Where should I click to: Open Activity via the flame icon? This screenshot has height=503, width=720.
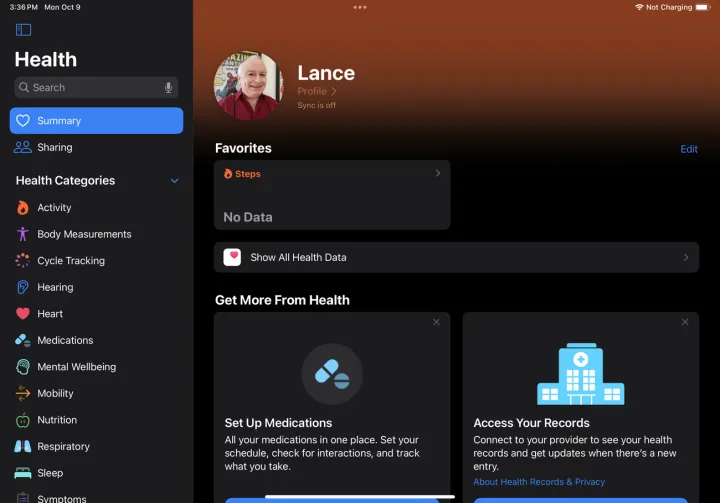(x=23, y=208)
